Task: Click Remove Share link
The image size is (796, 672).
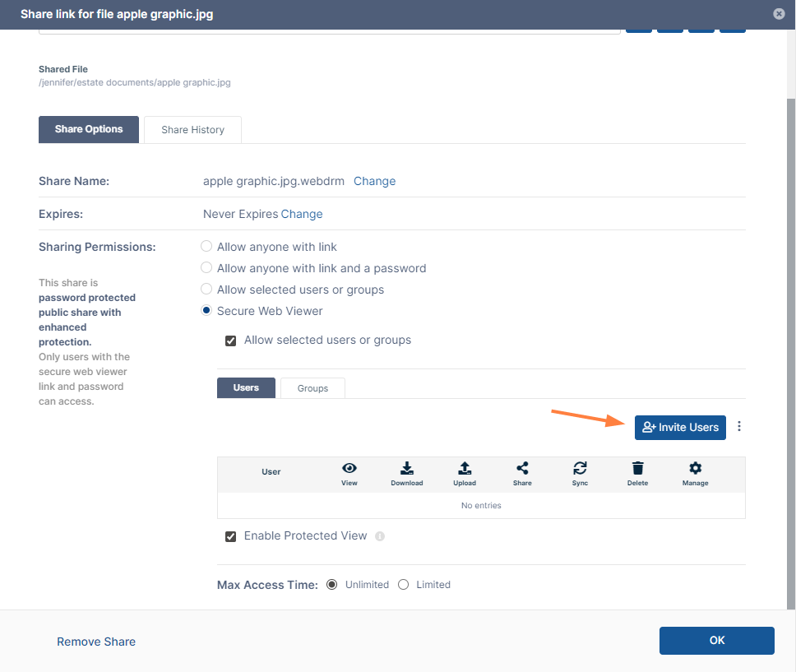Action: point(96,642)
